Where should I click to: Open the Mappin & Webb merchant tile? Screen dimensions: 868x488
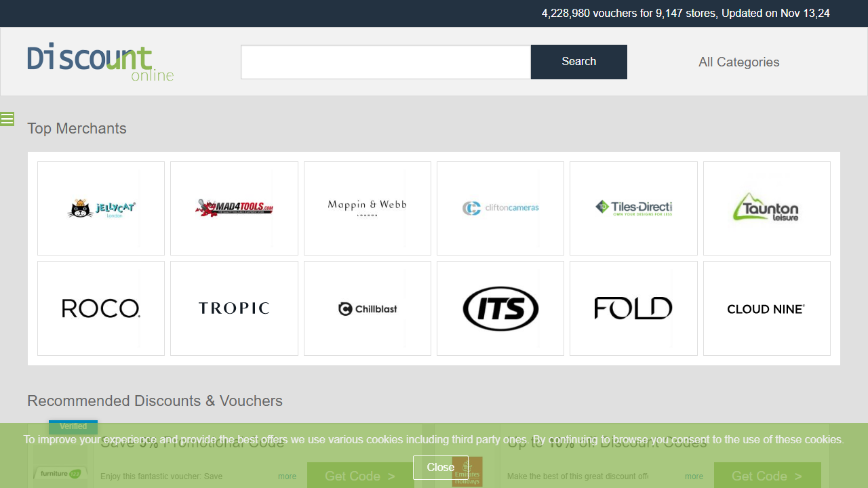(x=367, y=208)
